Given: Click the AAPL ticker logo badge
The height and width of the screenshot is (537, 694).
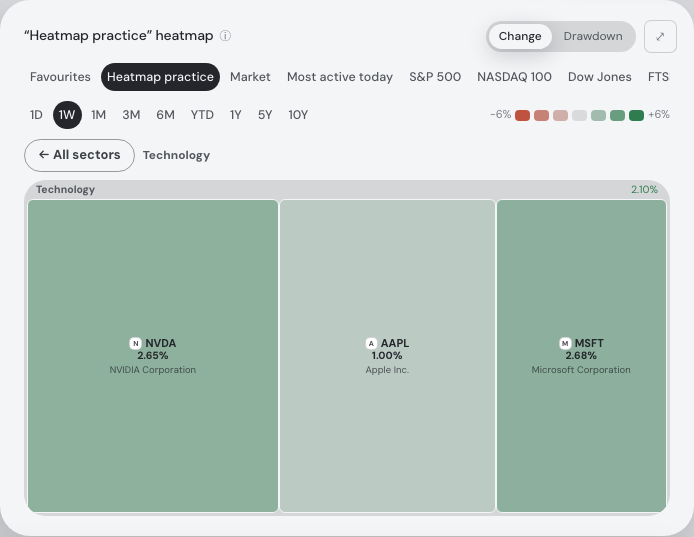Looking at the screenshot, I should 371,343.
